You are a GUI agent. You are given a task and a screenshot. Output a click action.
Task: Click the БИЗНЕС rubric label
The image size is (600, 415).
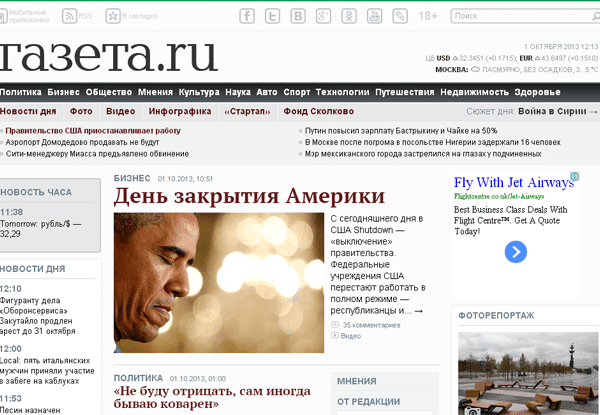click(x=132, y=178)
